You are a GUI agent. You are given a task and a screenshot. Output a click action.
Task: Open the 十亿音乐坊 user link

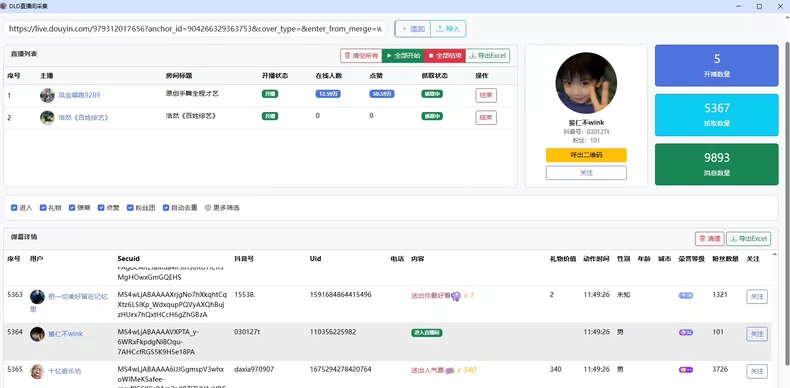pyautogui.click(x=64, y=371)
